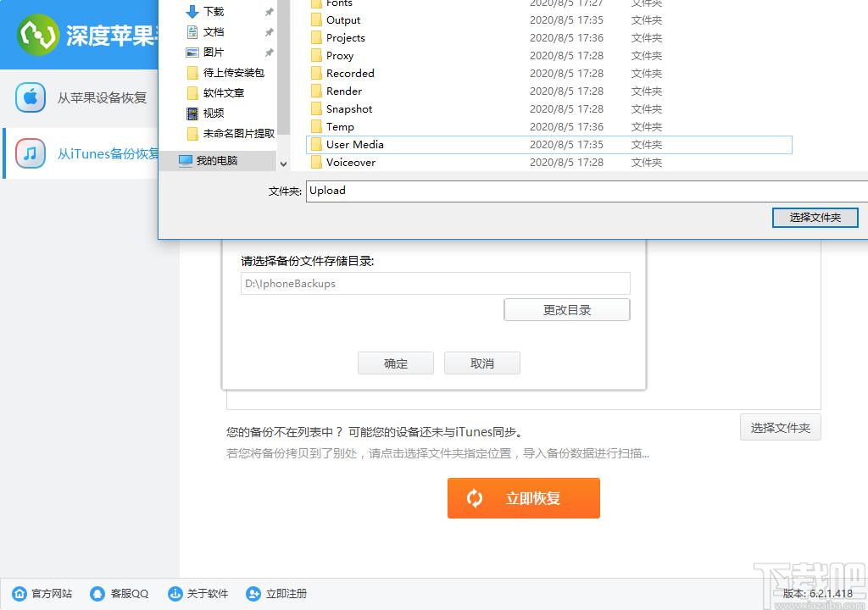Click the 文件夹 name input field
868x610 pixels.
click(x=587, y=191)
